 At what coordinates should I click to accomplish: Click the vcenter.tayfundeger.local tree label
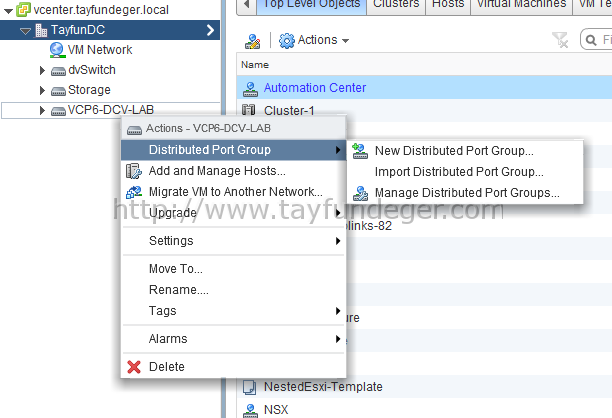pos(101,10)
